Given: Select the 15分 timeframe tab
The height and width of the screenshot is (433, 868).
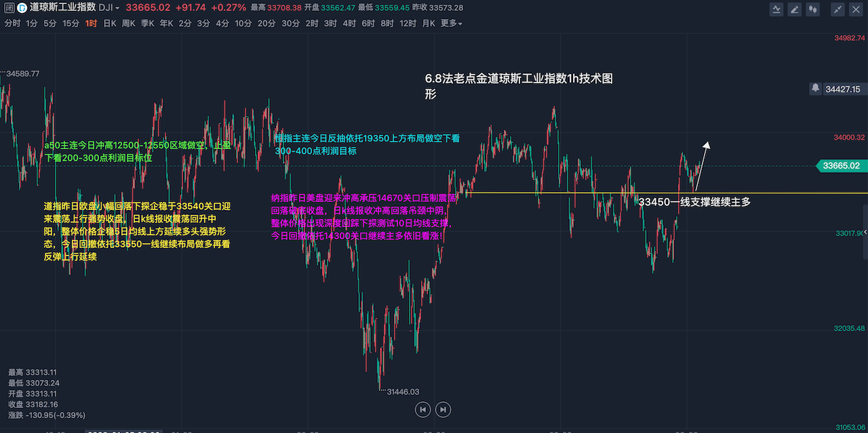Looking at the screenshot, I should [71, 23].
